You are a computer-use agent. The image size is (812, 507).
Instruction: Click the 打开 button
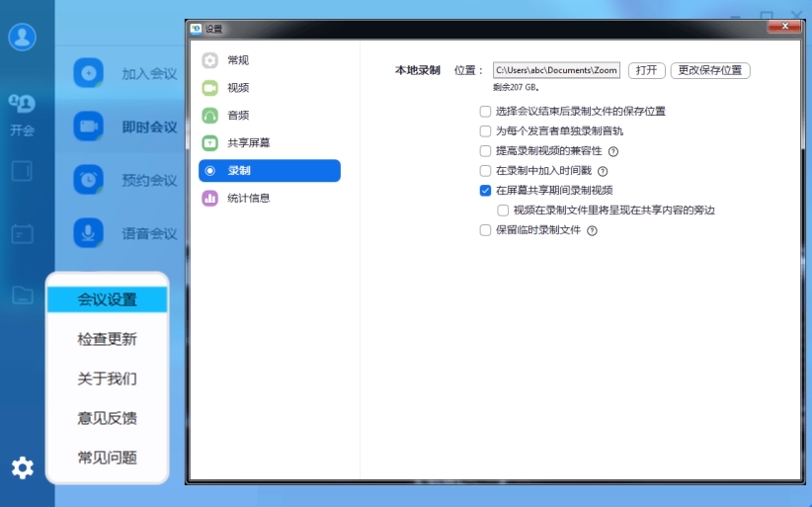(x=646, y=70)
